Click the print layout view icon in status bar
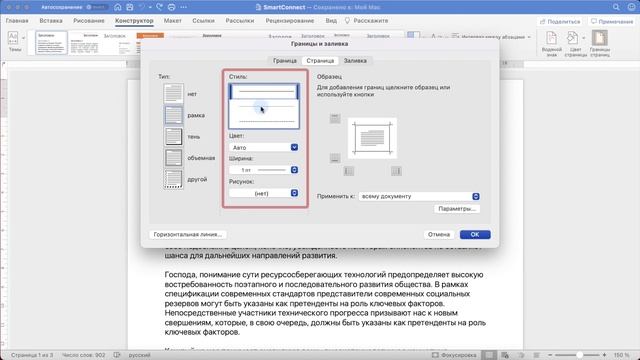 tap(489, 355)
